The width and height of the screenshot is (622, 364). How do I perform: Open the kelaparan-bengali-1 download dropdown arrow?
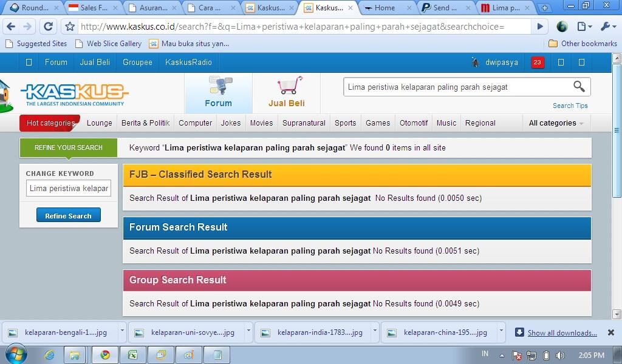[x=121, y=330]
